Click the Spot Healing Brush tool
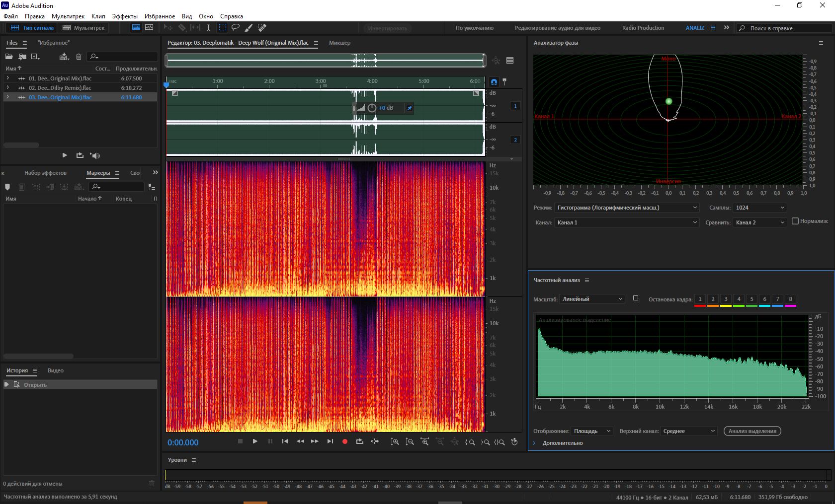The height and width of the screenshot is (504, 835). click(262, 28)
